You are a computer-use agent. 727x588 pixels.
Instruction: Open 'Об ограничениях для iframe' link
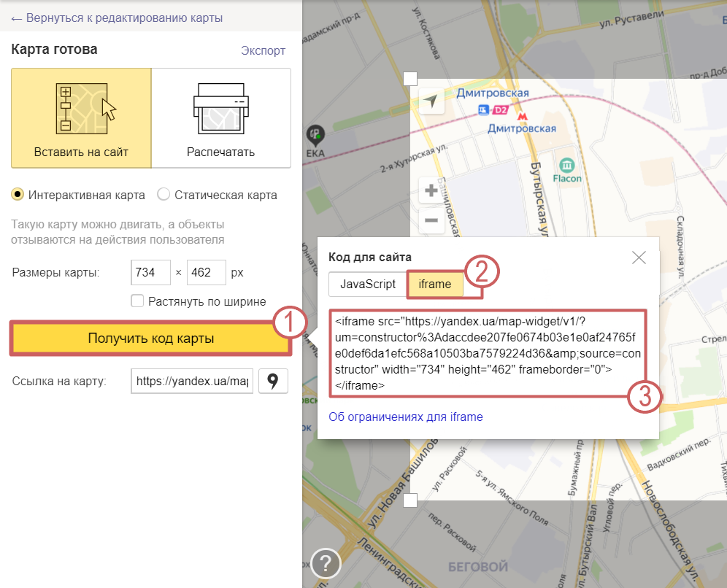406,417
